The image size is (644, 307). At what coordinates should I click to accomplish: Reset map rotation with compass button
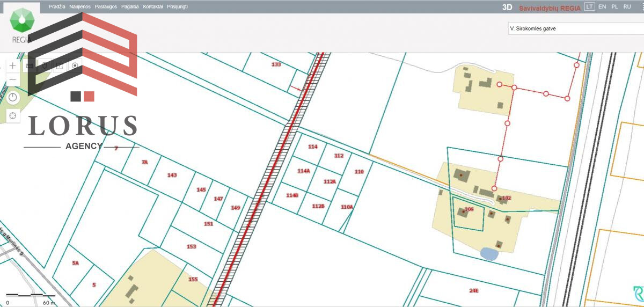pyautogui.click(x=13, y=98)
